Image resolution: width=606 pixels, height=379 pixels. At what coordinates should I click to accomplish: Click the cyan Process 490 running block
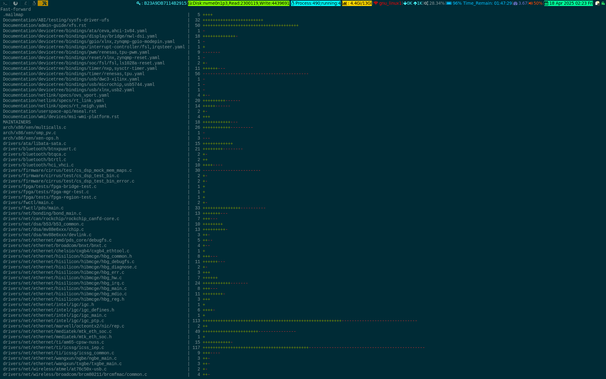pos(316,3)
